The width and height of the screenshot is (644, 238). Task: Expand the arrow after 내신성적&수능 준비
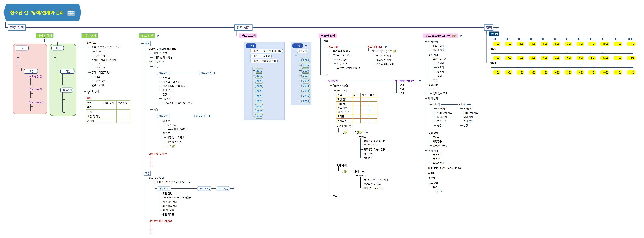pyautogui.click(x=419, y=81)
